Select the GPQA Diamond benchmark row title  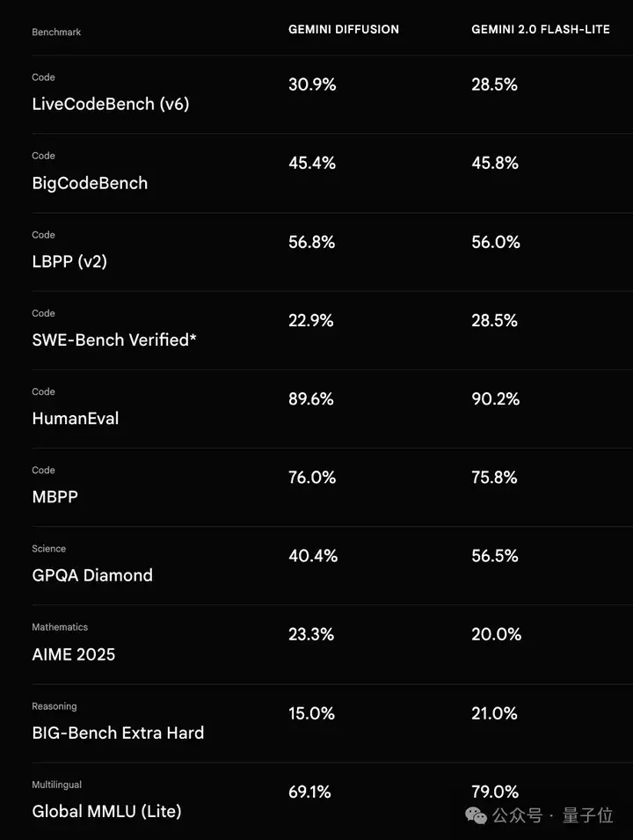pyautogui.click(x=92, y=575)
